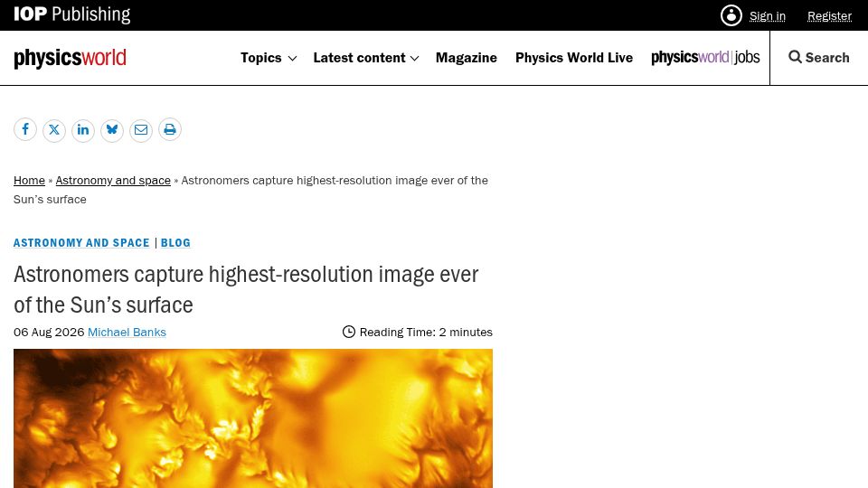Share article on Bluesky
This screenshot has height=488, width=868.
[112, 129]
